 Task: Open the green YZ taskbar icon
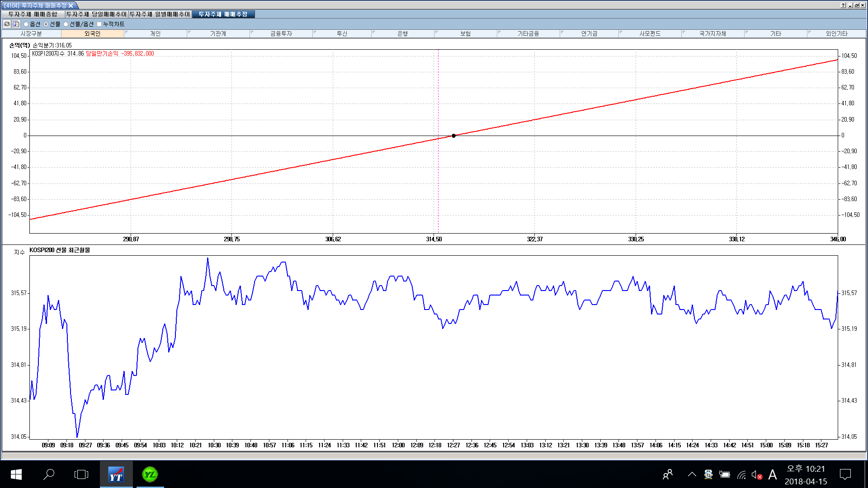pos(150,474)
